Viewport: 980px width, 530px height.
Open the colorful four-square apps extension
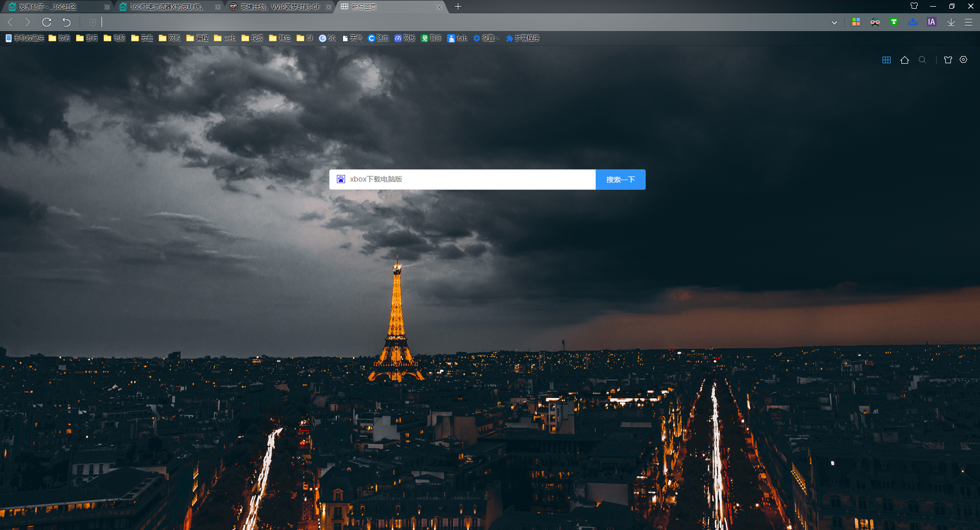click(856, 22)
